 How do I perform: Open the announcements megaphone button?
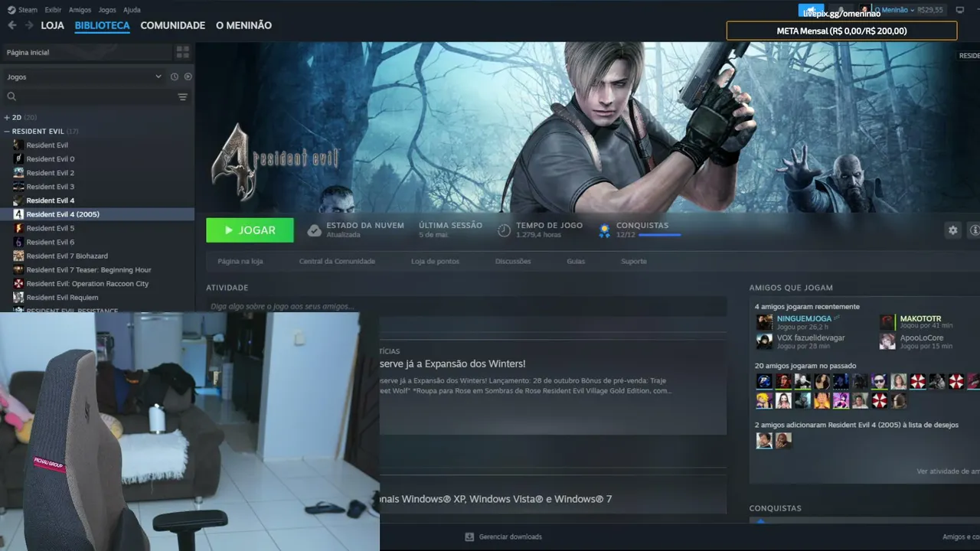point(811,10)
